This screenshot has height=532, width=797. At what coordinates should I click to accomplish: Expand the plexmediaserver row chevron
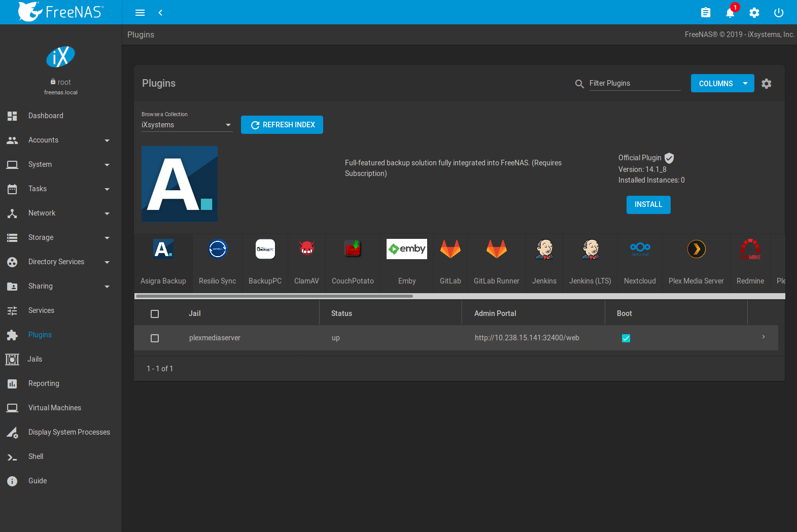click(764, 337)
